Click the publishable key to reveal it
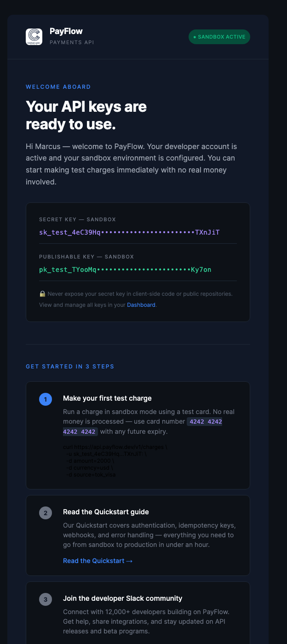The image size is (287, 644). [126, 270]
